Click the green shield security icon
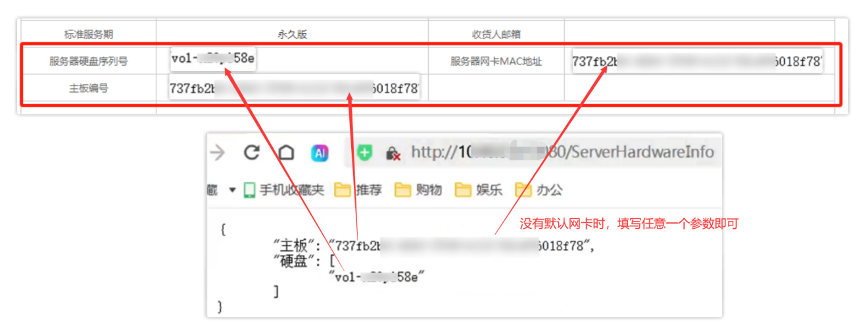 364,153
